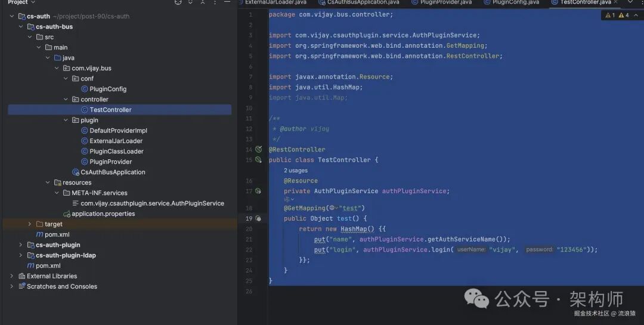Image resolution: width=644 pixels, height=325 pixels.
Task: Click the resources folder icon
Action: click(x=57, y=182)
